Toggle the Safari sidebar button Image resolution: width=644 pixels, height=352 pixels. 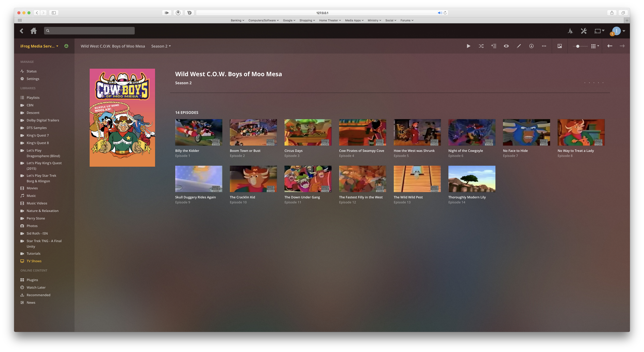pos(53,13)
